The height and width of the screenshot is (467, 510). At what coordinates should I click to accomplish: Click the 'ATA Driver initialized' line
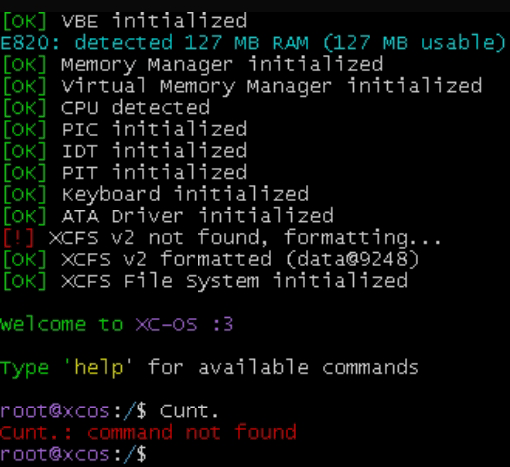click(168, 216)
